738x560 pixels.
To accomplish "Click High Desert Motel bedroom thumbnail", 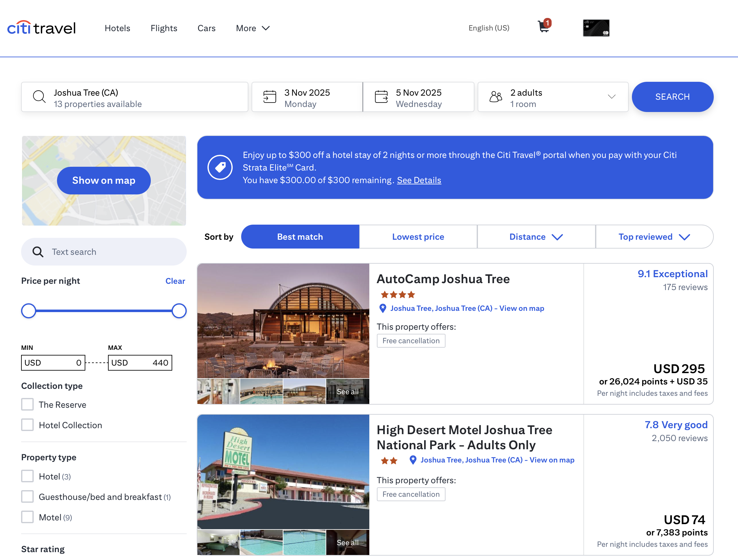I will (219, 542).
